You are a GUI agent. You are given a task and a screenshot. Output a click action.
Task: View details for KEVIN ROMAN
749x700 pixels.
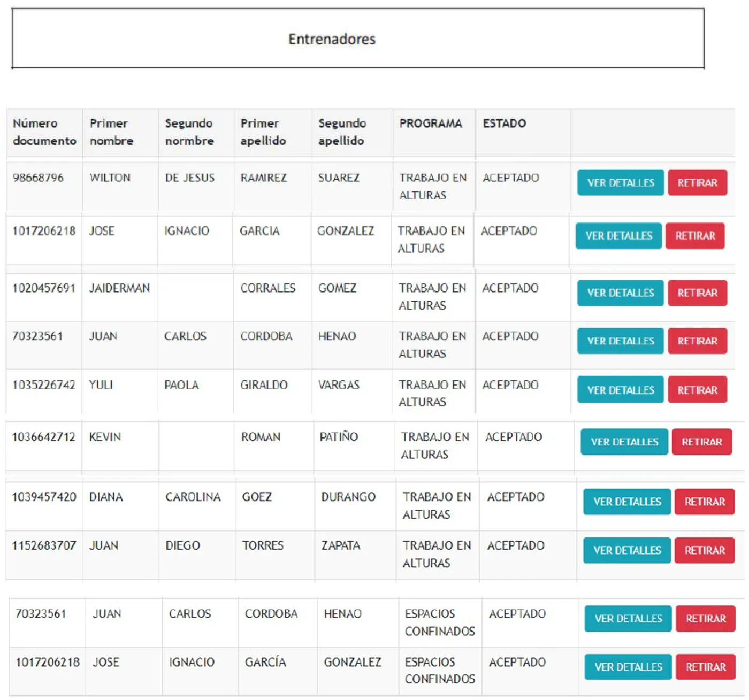624,442
